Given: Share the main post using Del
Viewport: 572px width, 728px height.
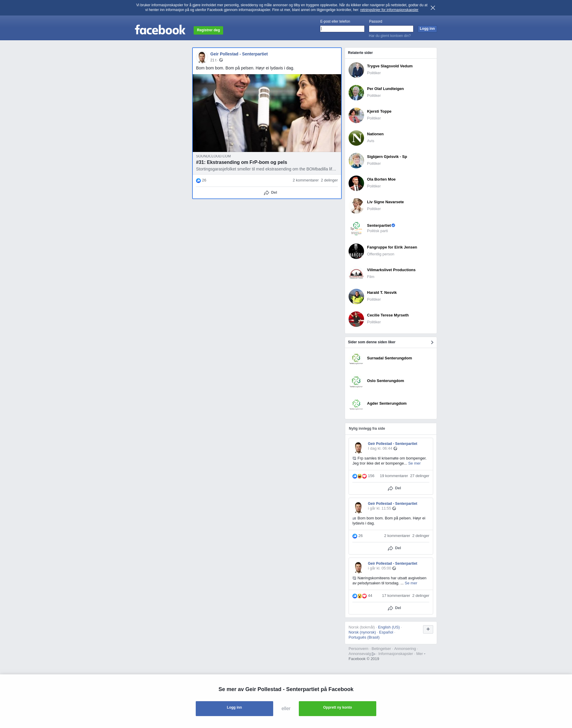Looking at the screenshot, I should [x=270, y=193].
